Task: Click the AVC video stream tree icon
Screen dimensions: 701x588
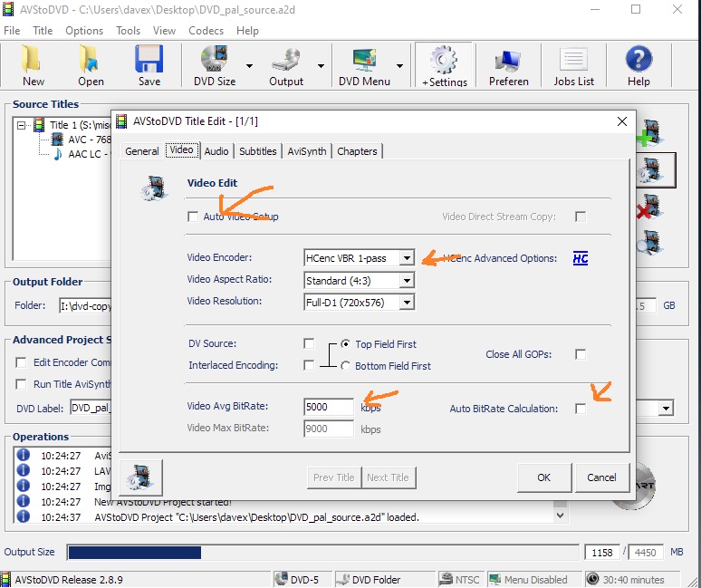Action: (x=57, y=140)
